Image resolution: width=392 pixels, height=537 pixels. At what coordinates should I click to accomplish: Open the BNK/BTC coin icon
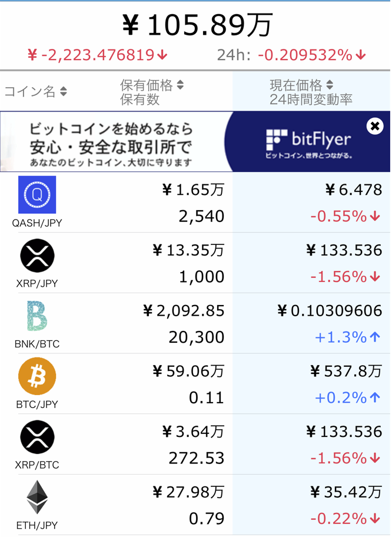(37, 316)
